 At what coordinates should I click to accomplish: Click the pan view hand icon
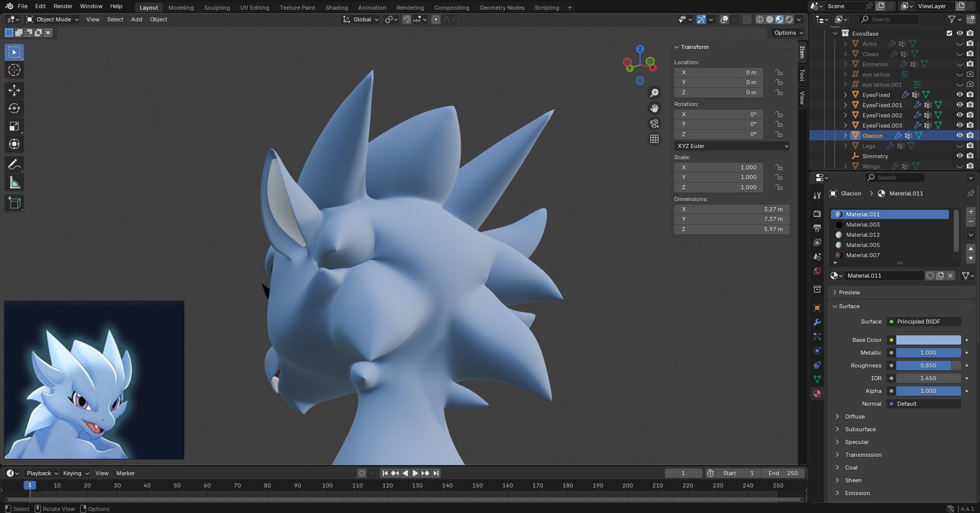(654, 108)
